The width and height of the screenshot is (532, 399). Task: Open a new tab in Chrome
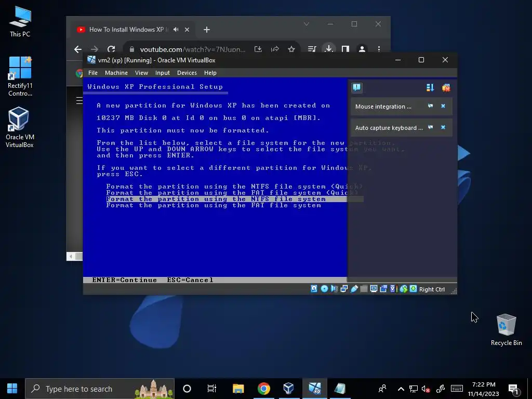tap(207, 30)
